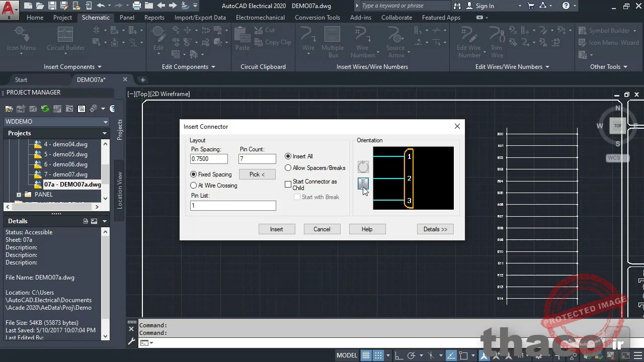Screen dimensions: 644x362
Task: Click the Project Manager vertical scrollbar down arrow
Action: click(x=105, y=199)
